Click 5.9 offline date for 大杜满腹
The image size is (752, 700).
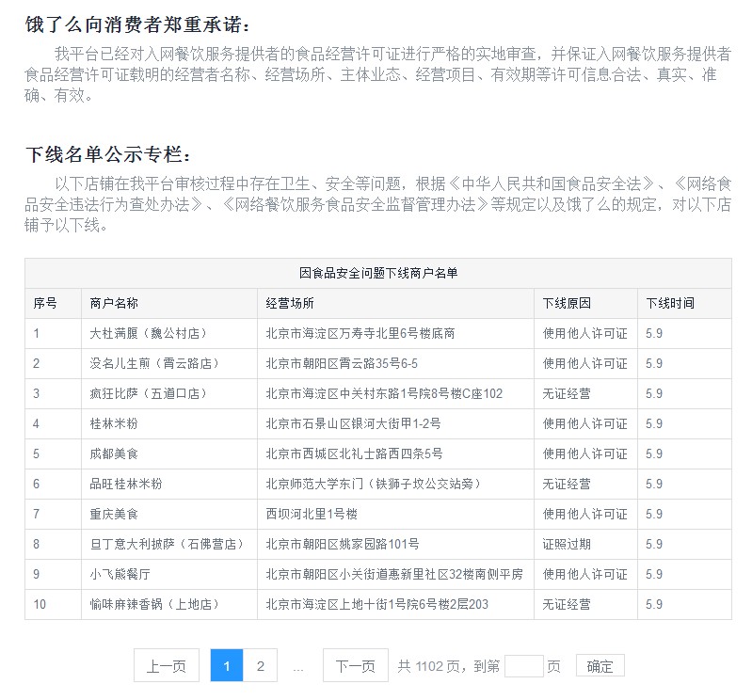pyautogui.click(x=654, y=333)
